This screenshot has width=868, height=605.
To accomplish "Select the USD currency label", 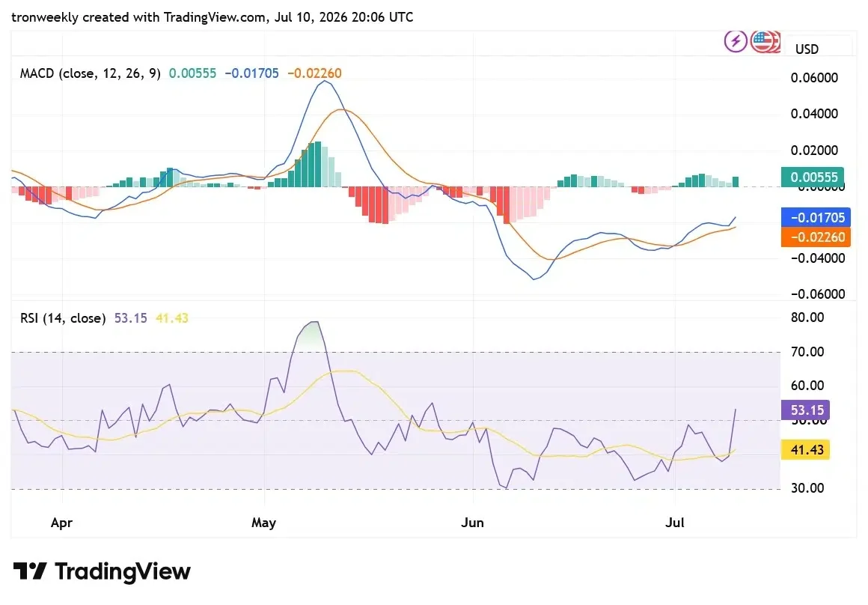I will coord(807,49).
